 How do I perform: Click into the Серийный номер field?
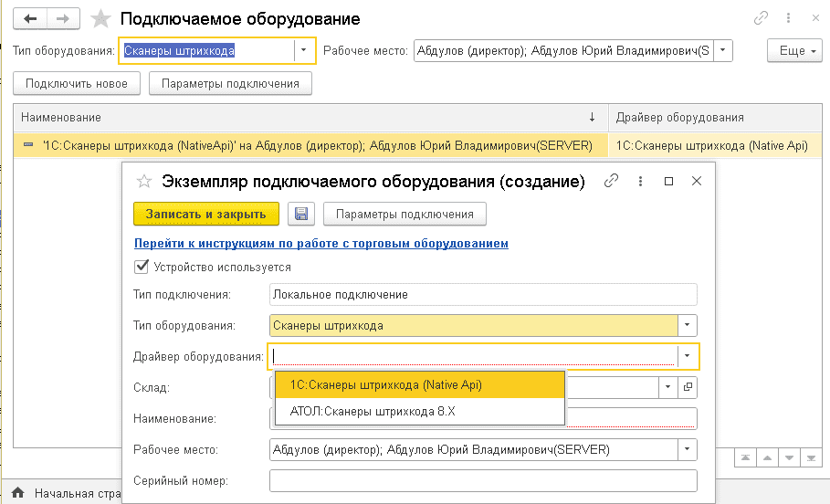point(482,481)
